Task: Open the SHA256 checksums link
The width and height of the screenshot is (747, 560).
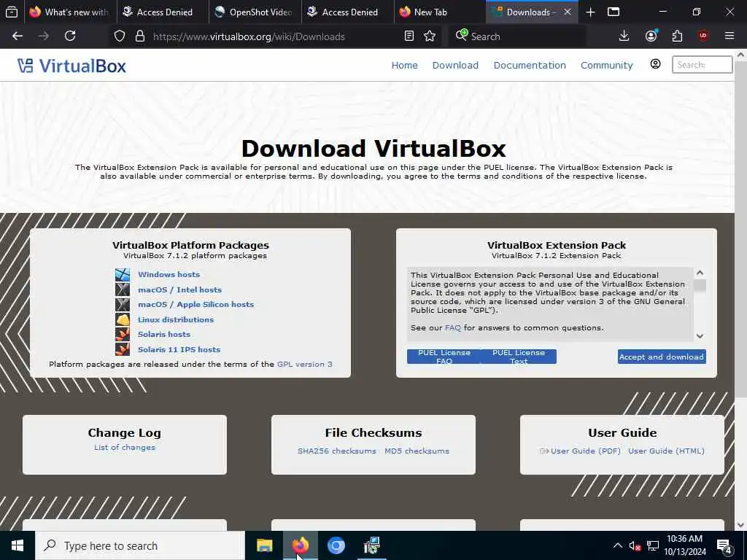Action: coord(337,451)
